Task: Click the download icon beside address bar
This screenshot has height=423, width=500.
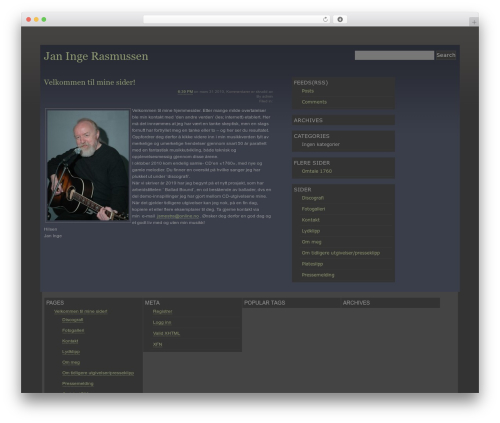Action: point(340,20)
